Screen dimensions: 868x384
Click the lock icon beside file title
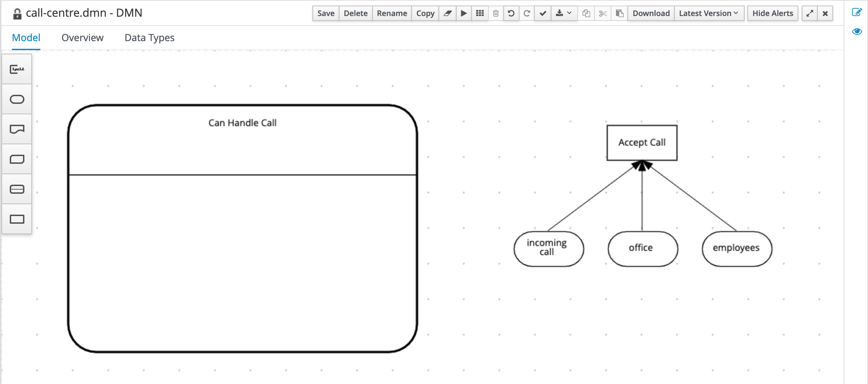coord(17,14)
